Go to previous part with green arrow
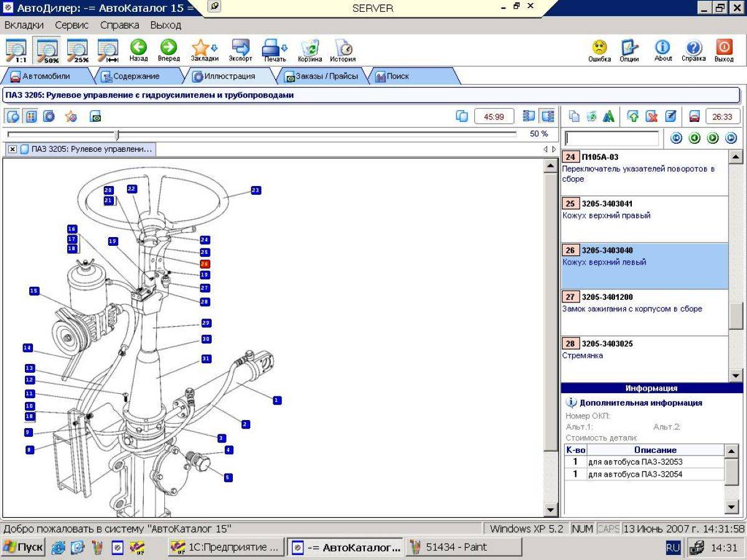Screen dimensions: 747x560 point(695,138)
